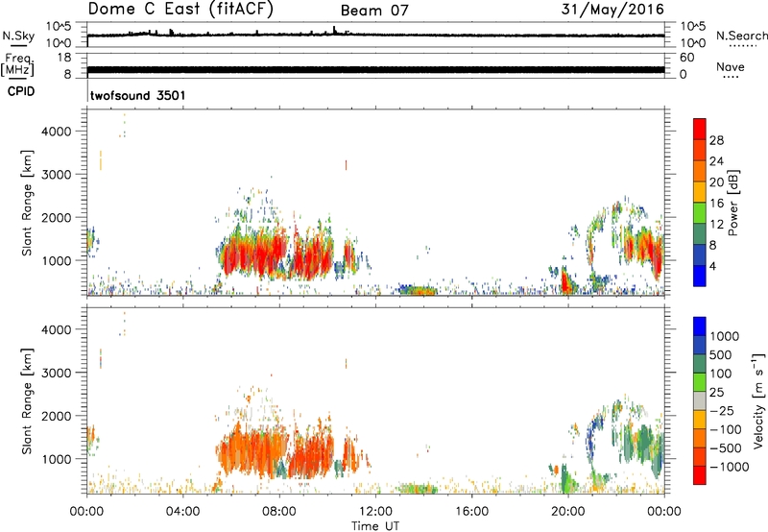
Task: Click the 'Nave' label
Action: click(731, 67)
